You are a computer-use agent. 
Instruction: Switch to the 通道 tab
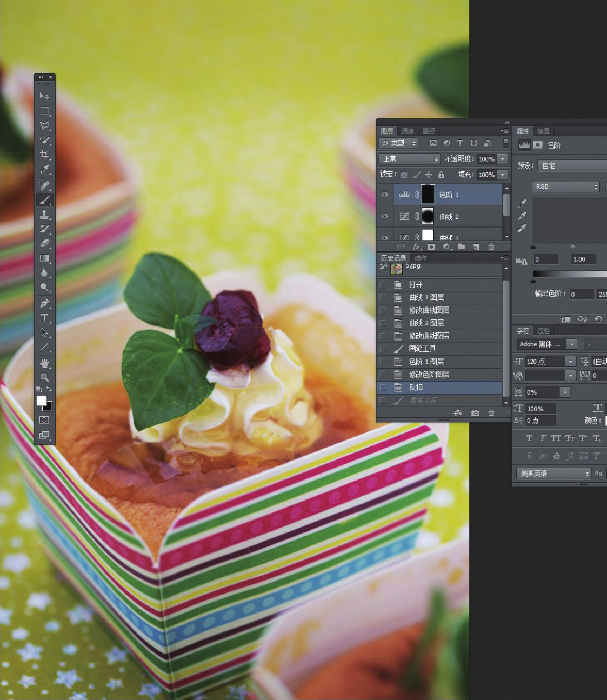coord(408,131)
